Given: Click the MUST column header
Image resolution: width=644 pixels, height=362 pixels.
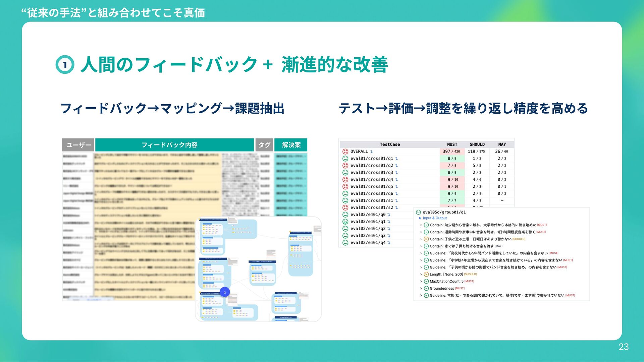Looking at the screenshot, I should click(452, 144).
